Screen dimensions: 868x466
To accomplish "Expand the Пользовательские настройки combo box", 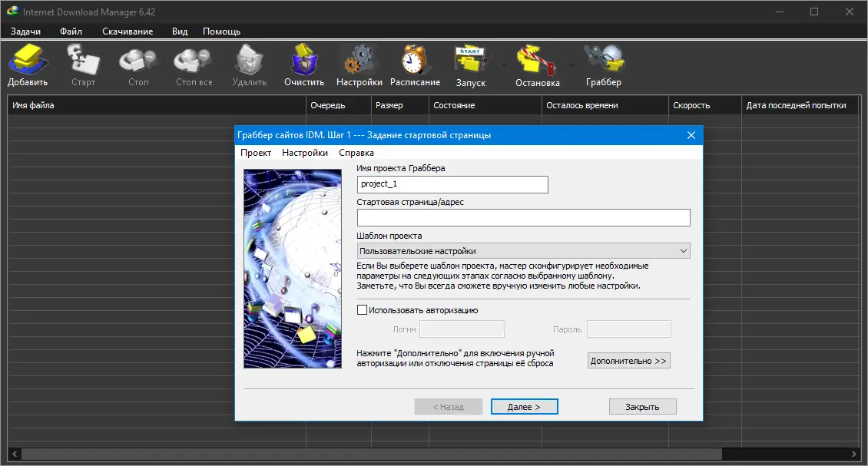I will [522, 250].
